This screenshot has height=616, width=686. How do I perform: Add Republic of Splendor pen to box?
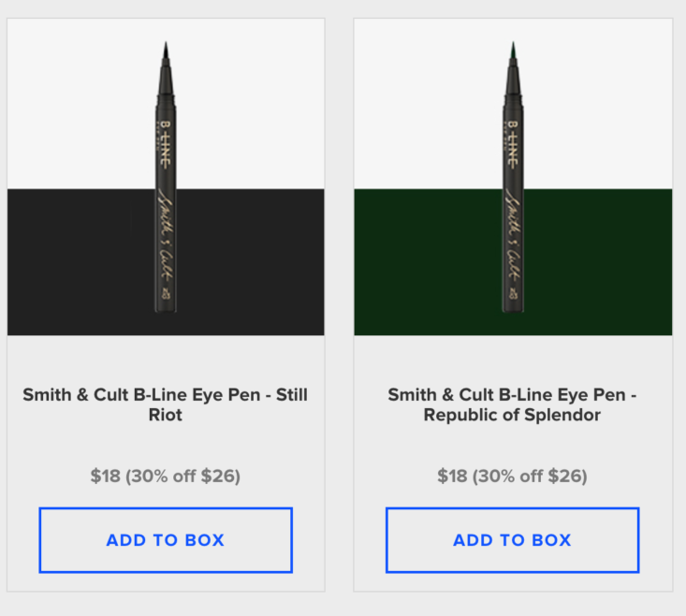click(x=512, y=540)
